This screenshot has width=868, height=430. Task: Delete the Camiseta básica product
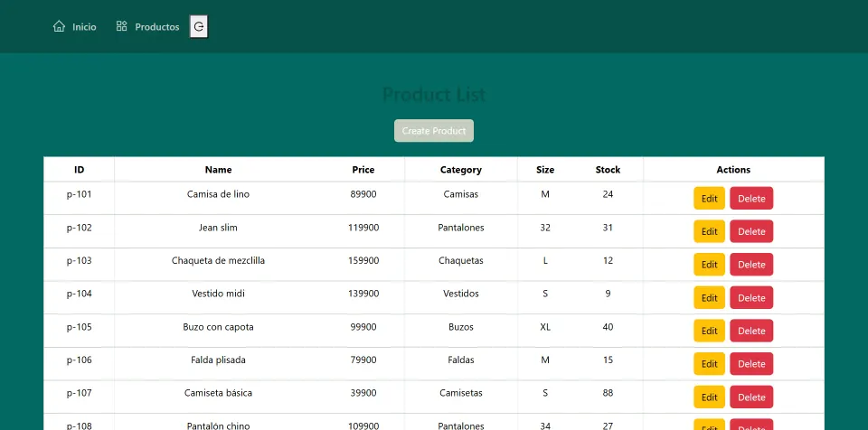click(x=751, y=397)
